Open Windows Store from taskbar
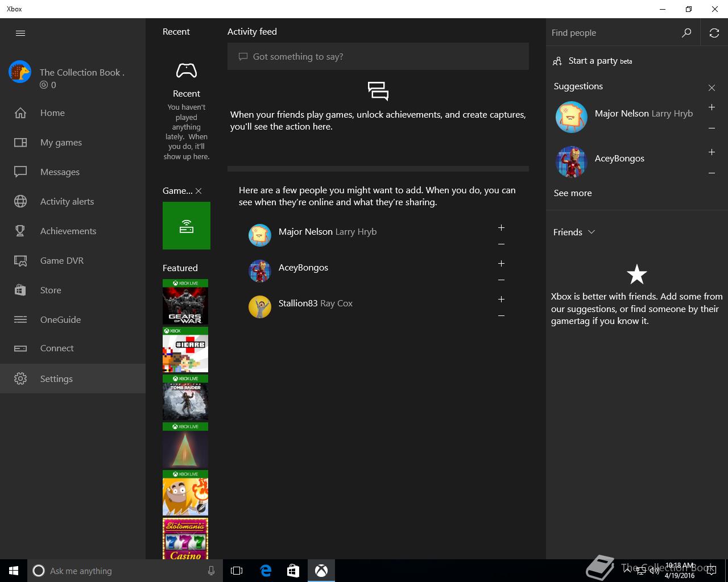 click(x=293, y=571)
